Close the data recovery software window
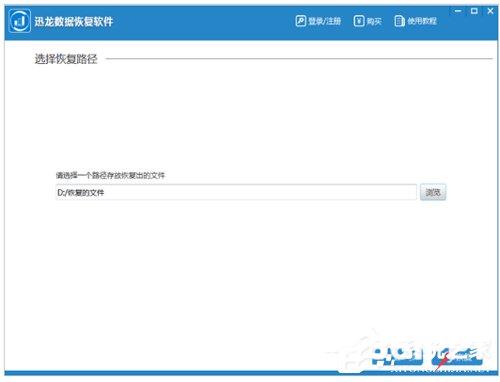 tap(490, 11)
